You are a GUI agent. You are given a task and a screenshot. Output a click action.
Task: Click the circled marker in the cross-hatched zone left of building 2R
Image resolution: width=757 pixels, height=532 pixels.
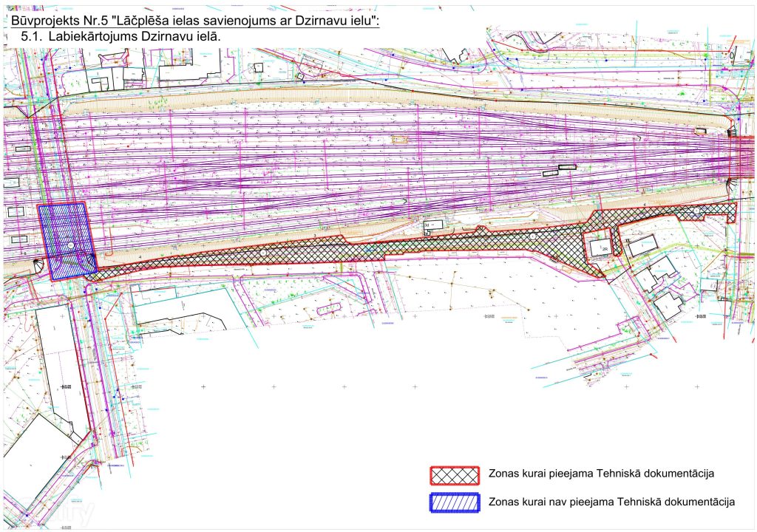tap(532, 236)
